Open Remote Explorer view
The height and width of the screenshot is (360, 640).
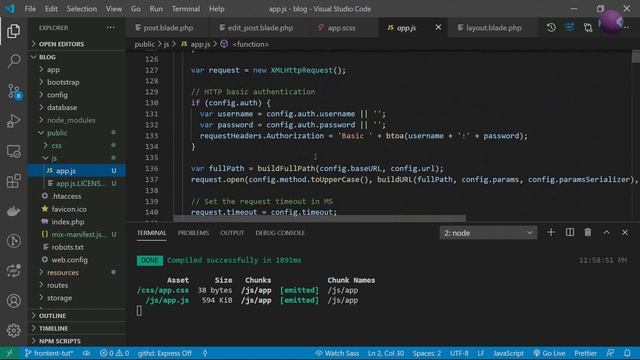click(x=13, y=151)
